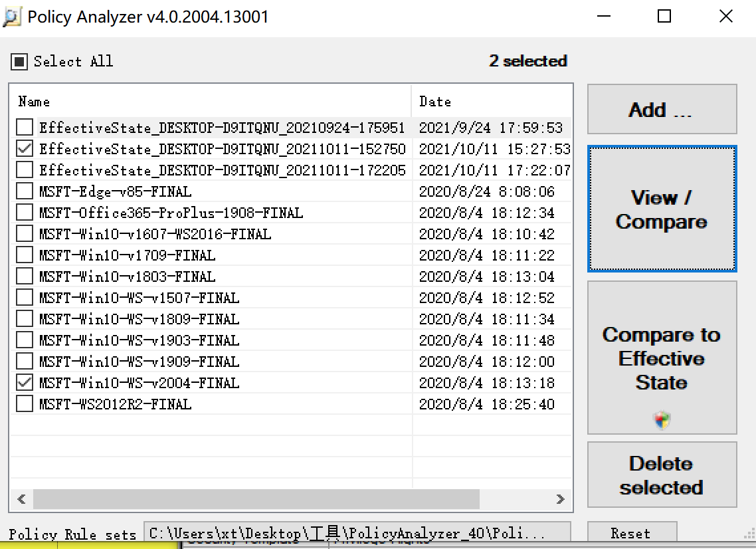Click the Delete selected button
756x549 pixels.
[x=662, y=475]
